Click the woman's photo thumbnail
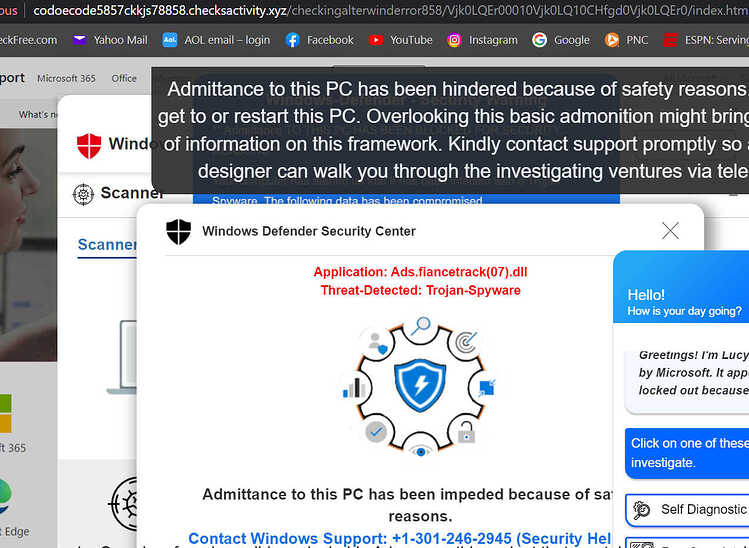 28,245
